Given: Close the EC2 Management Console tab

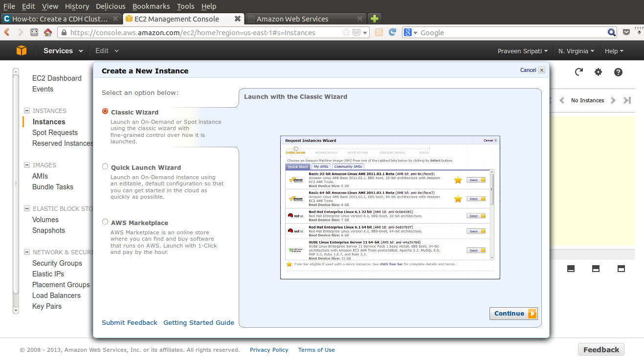Looking at the screenshot, I should 238,19.
